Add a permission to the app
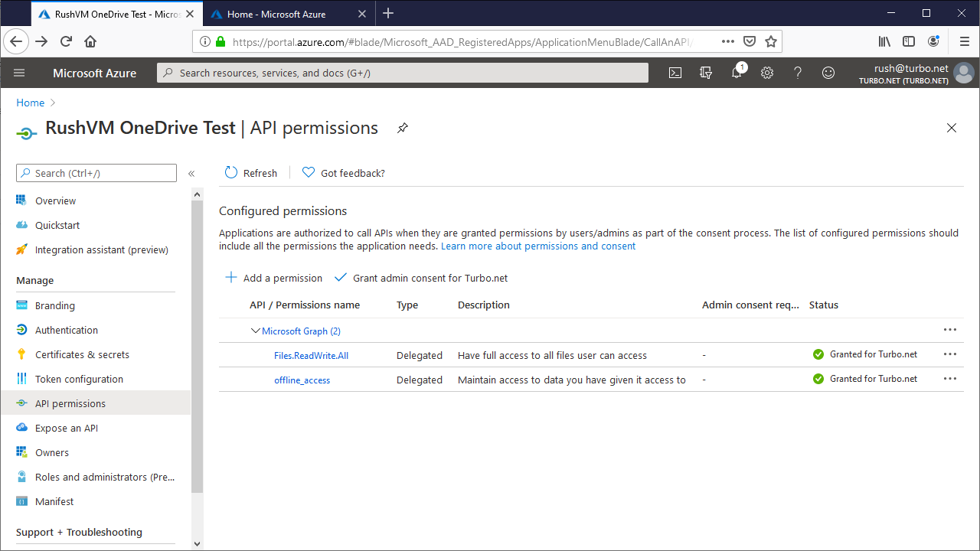Image resolution: width=980 pixels, height=551 pixels. click(273, 277)
